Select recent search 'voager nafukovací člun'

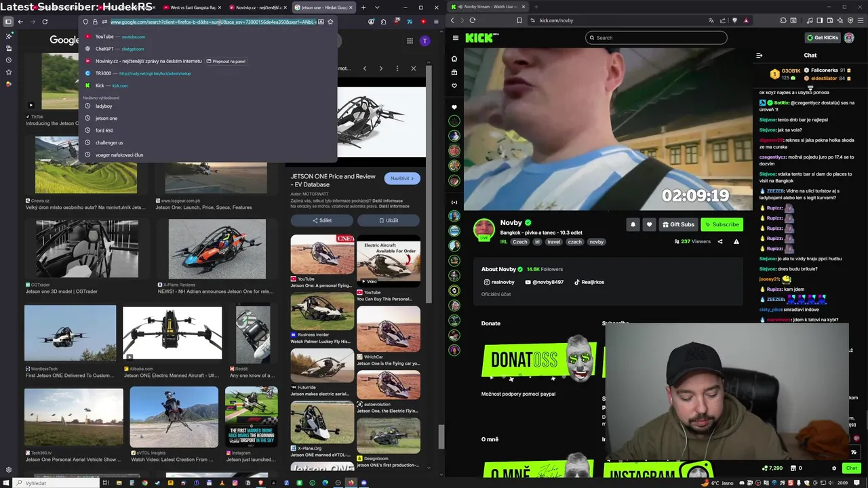(208, 155)
